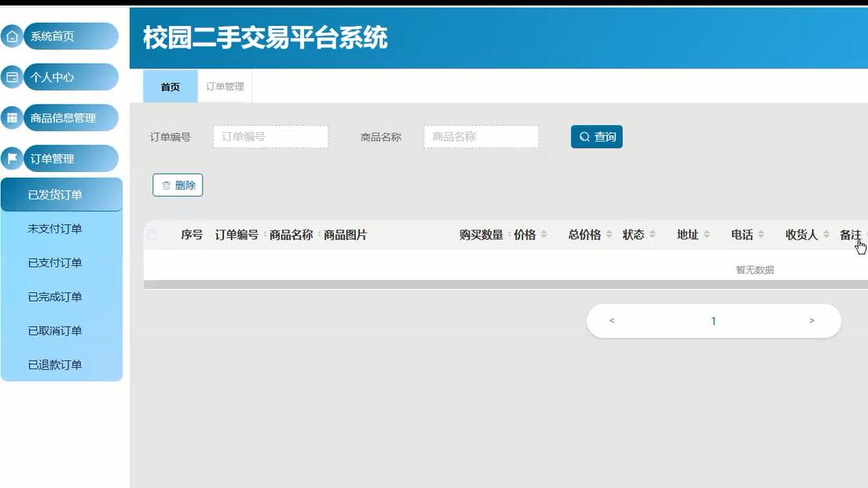This screenshot has width=868, height=488.
Task: Click inside the 订单编号 input field
Action: [270, 136]
